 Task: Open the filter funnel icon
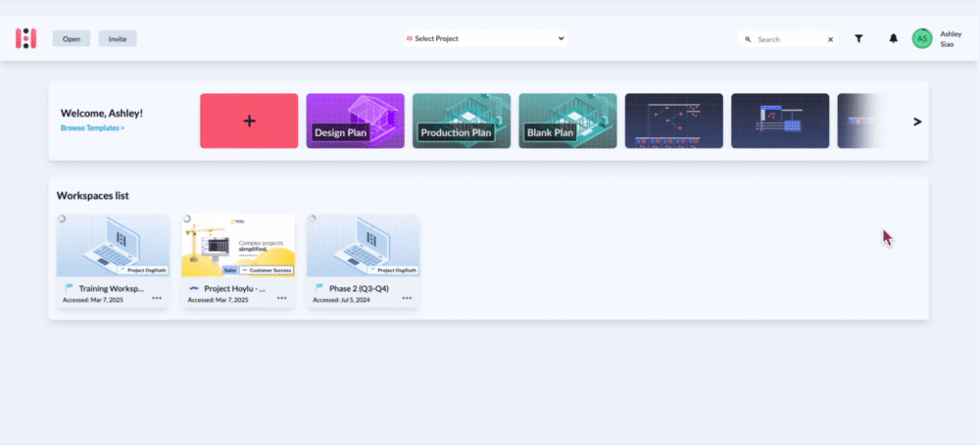858,39
